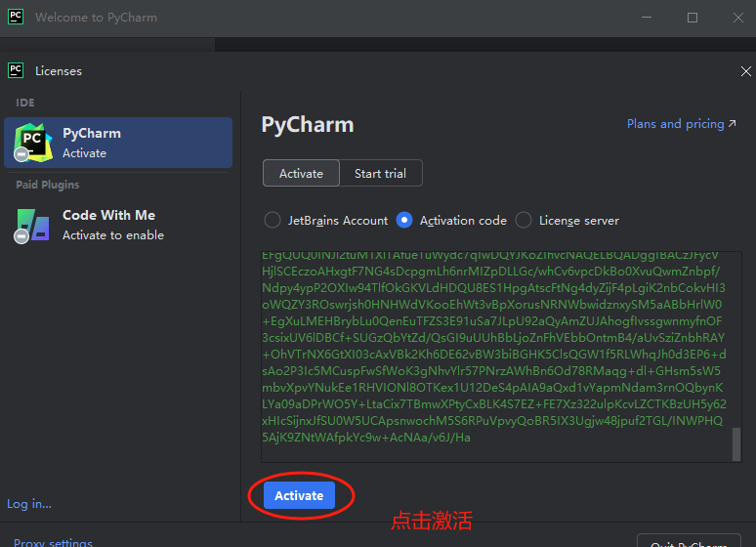Select Code With Me paid plugin
The width and height of the screenshot is (756, 547).
[118, 225]
